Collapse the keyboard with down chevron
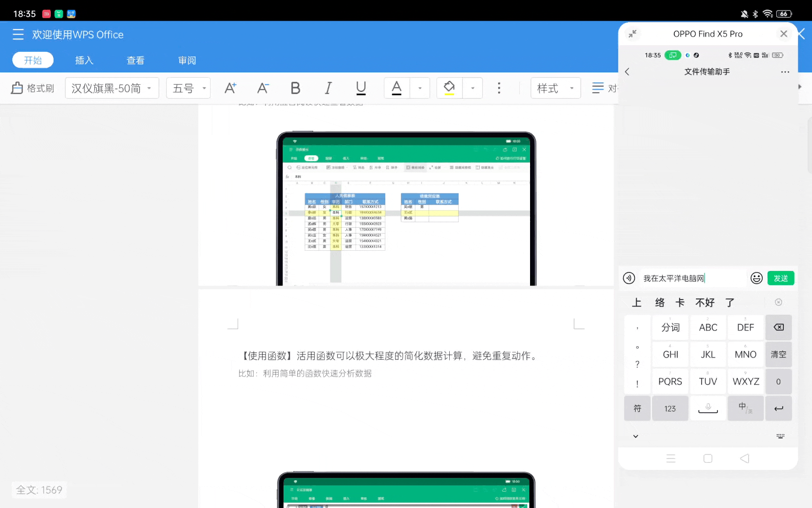Viewport: 812px width, 508px height. coord(636,436)
